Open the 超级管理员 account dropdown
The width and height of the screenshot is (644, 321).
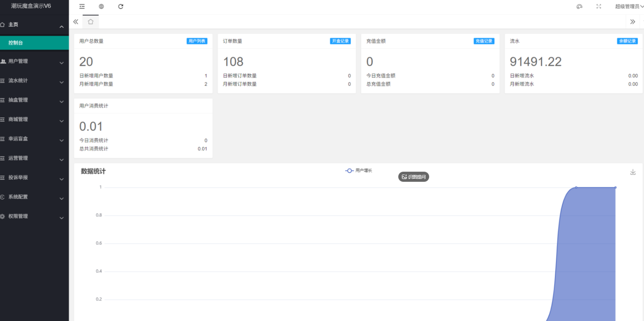coord(629,7)
